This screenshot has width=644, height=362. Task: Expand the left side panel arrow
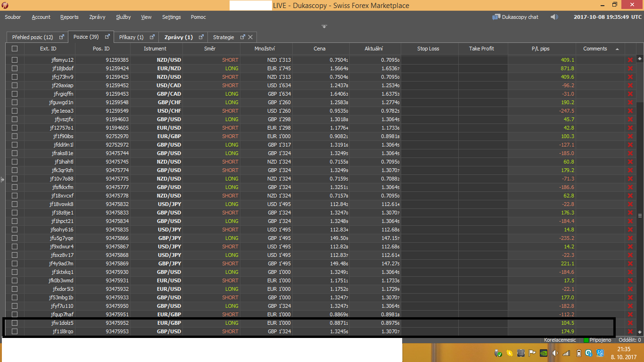(2, 180)
